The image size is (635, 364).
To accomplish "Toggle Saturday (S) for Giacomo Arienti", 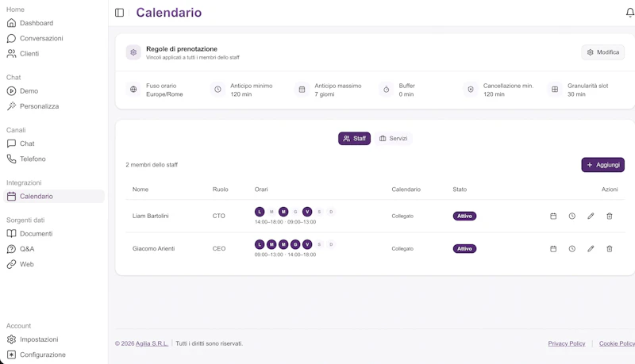I will 319,244.
